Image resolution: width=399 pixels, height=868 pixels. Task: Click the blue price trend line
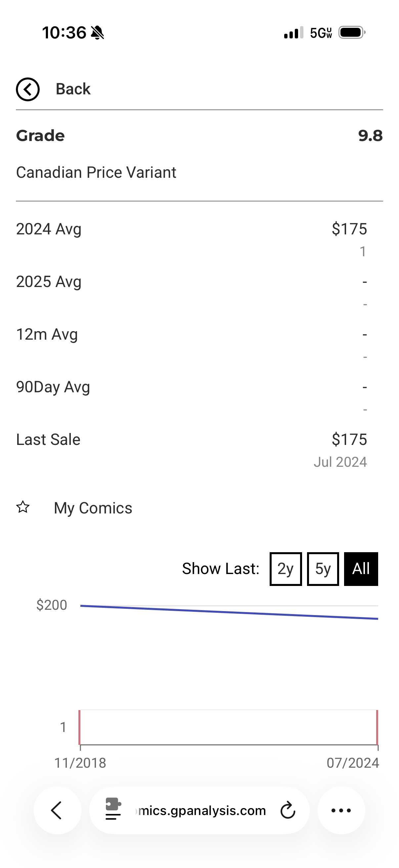click(229, 612)
